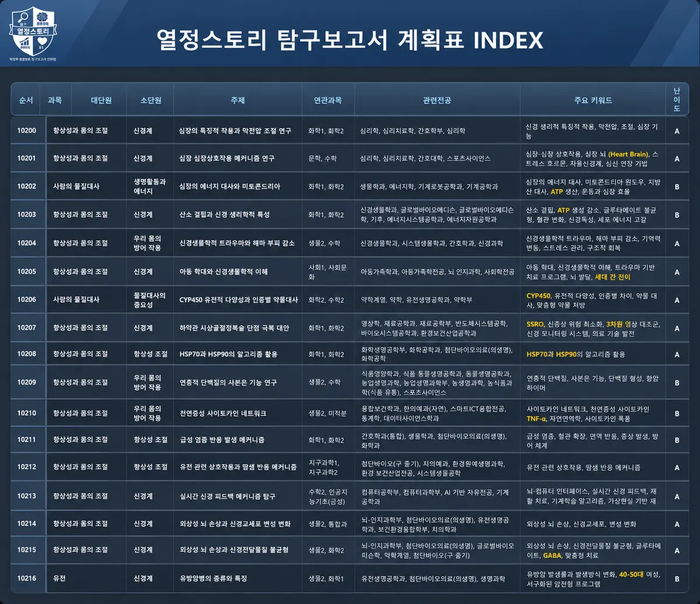This screenshot has width=700, height=604.
Task: Click topic '천연증성 사이토카인 네트워크'
Action: click(x=223, y=413)
